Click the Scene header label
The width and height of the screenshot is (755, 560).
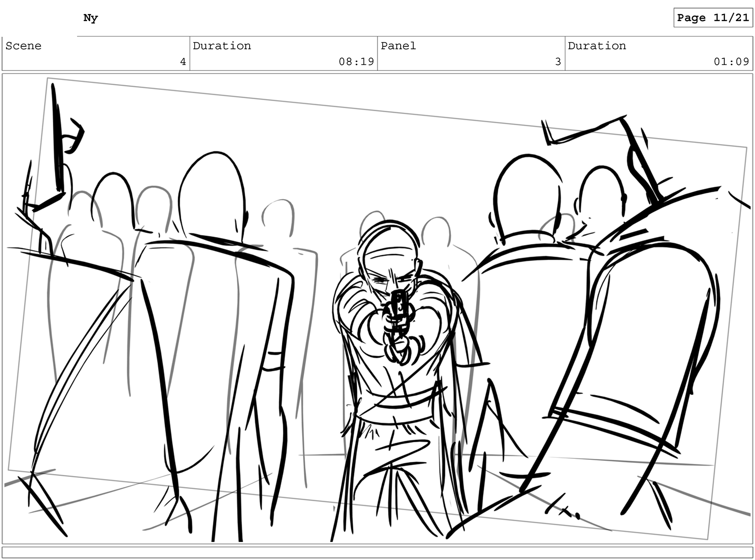point(24,46)
